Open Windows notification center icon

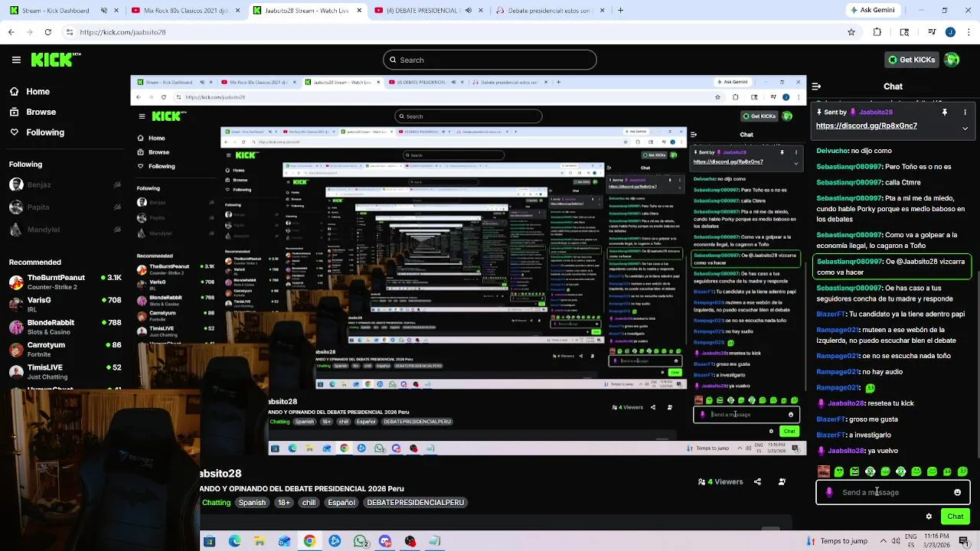pyautogui.click(x=964, y=541)
